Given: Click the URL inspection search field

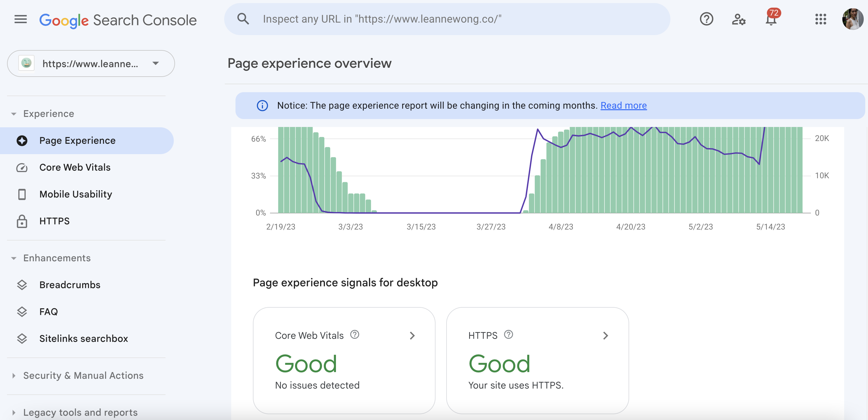Looking at the screenshot, I should (447, 19).
